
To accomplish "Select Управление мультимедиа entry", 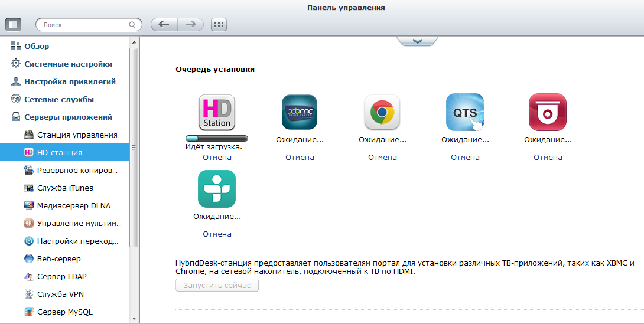I will click(x=79, y=224).
